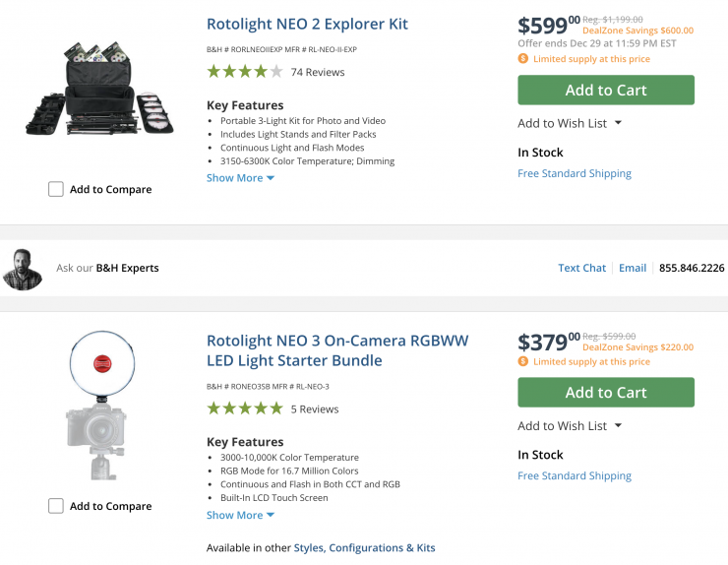
Task: Open Styles, Configurations & Kits link
Action: (x=382, y=547)
